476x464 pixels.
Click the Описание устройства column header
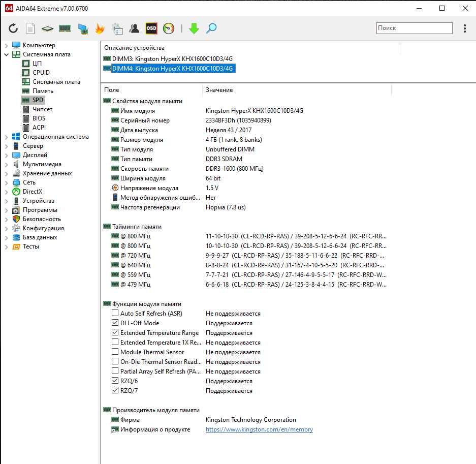(x=134, y=48)
